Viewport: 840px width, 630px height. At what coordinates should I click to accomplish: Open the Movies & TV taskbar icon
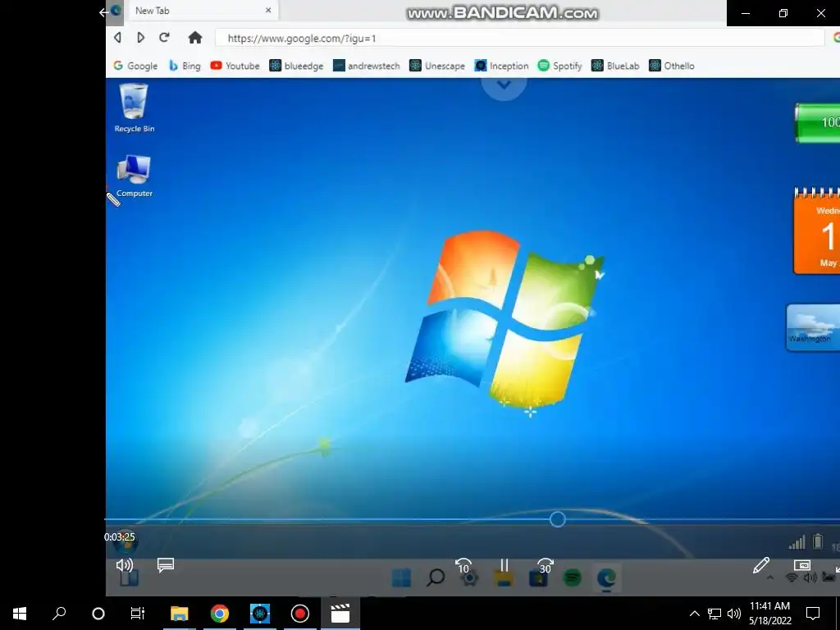340,614
